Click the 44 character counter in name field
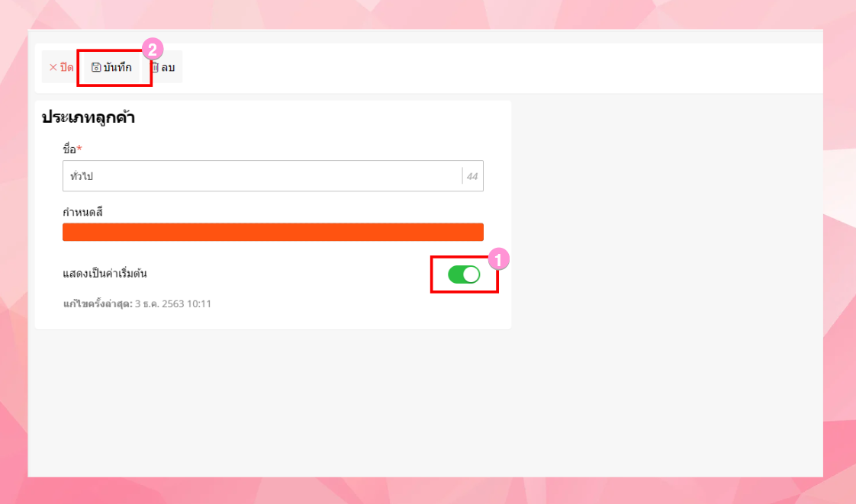 pos(472,176)
